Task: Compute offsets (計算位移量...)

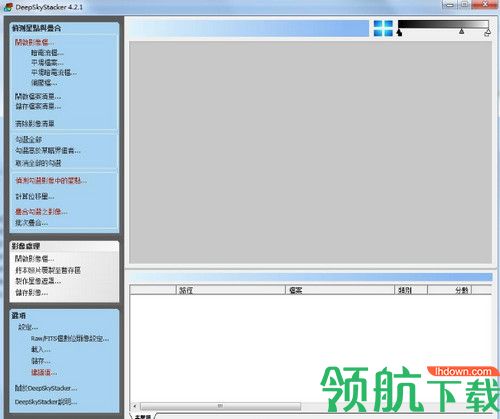Action: coord(34,196)
